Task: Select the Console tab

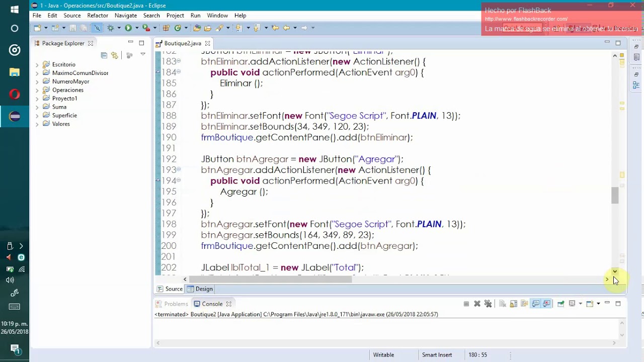Action: point(212,304)
